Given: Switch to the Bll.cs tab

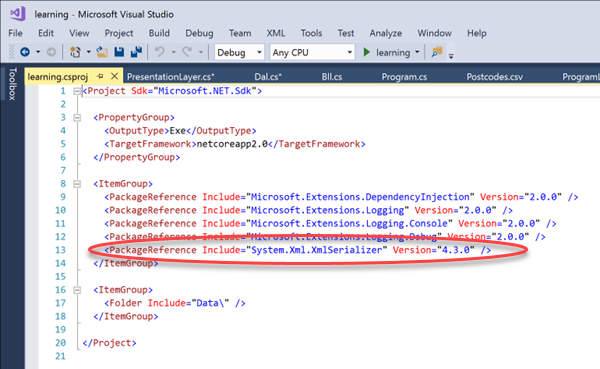Looking at the screenshot, I should [332, 77].
